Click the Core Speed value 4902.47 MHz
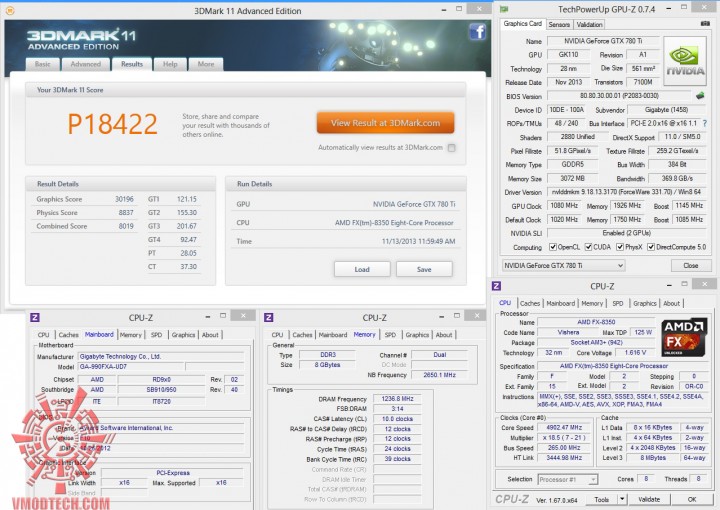 564,427
